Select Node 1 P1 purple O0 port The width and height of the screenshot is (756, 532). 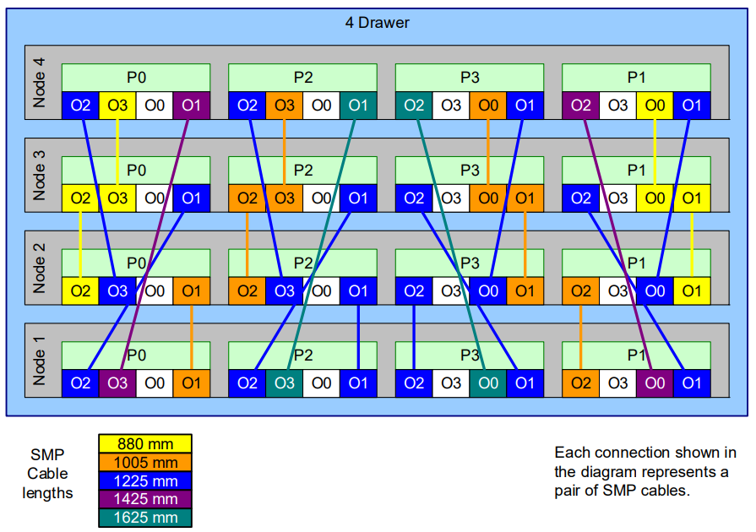(x=655, y=383)
